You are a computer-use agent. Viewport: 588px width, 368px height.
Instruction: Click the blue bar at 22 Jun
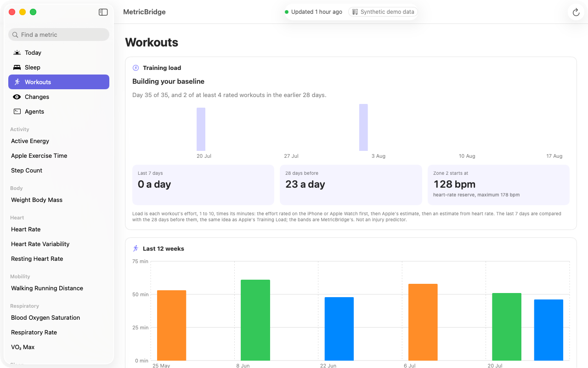click(x=339, y=329)
